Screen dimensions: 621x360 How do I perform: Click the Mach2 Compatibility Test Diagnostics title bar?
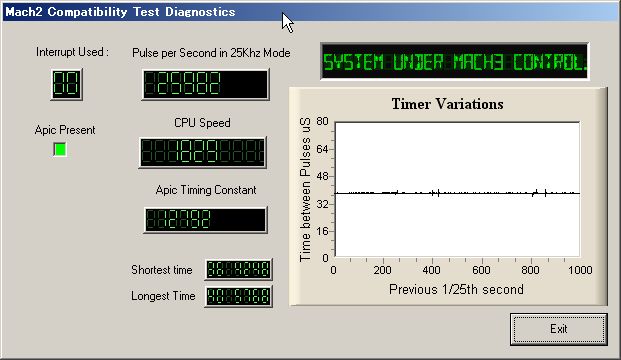(x=310, y=12)
